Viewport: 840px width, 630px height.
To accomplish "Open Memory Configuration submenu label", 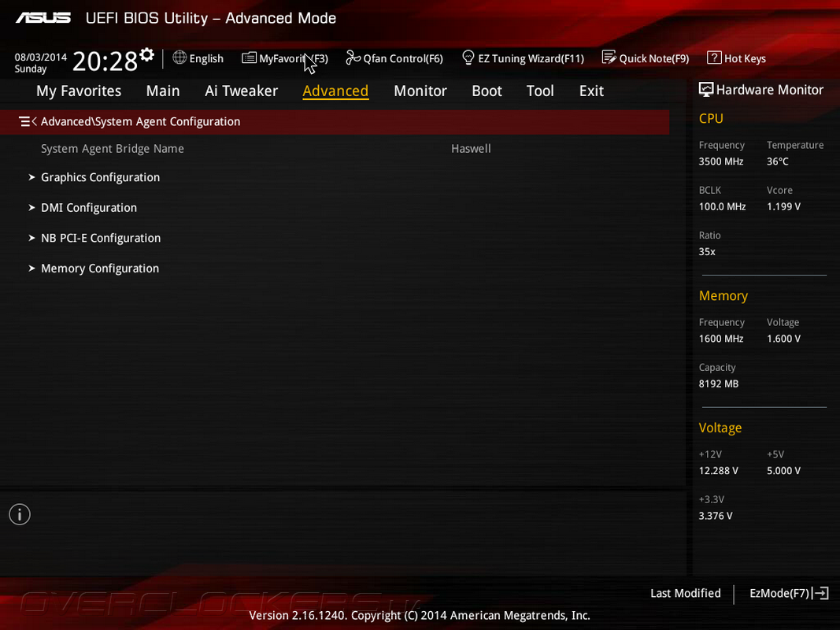I will [100, 269].
